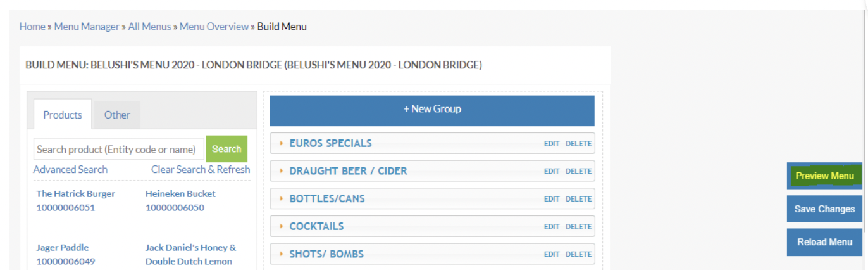This screenshot has width=868, height=270.
Task: Expand the COCKTAILS group arrow
Action: point(281,226)
